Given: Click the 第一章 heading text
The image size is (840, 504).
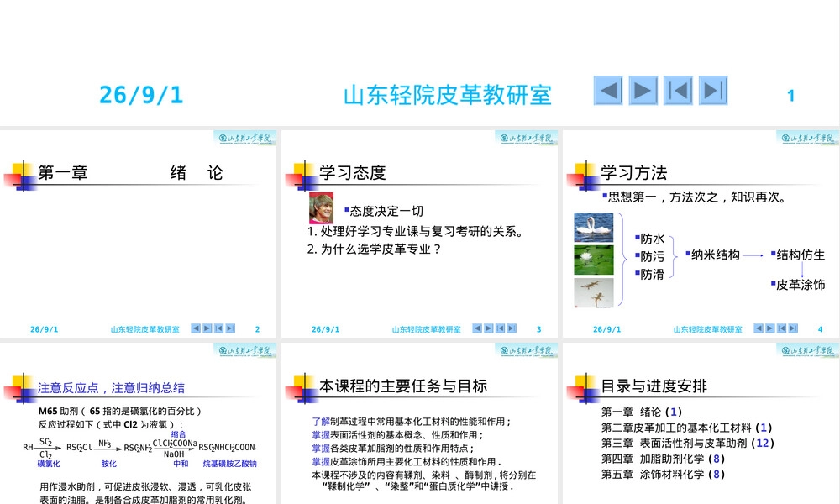Looking at the screenshot, I should click(x=63, y=172).
